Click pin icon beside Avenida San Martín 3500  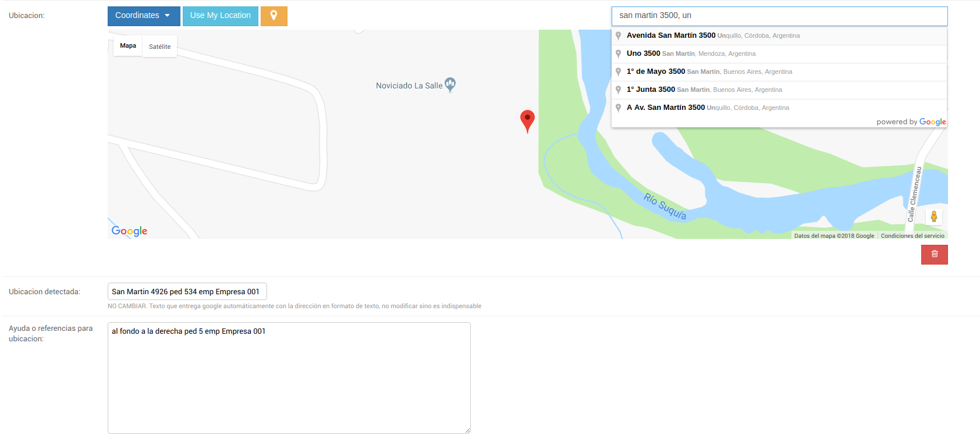pyautogui.click(x=619, y=35)
